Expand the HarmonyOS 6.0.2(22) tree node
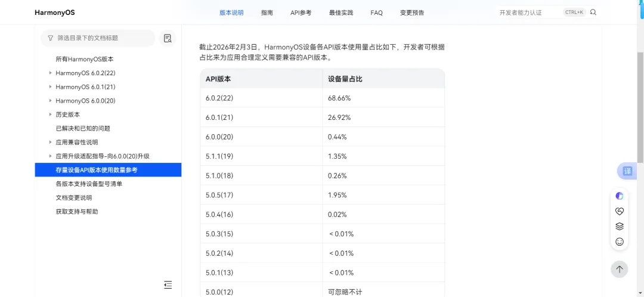 coord(51,73)
